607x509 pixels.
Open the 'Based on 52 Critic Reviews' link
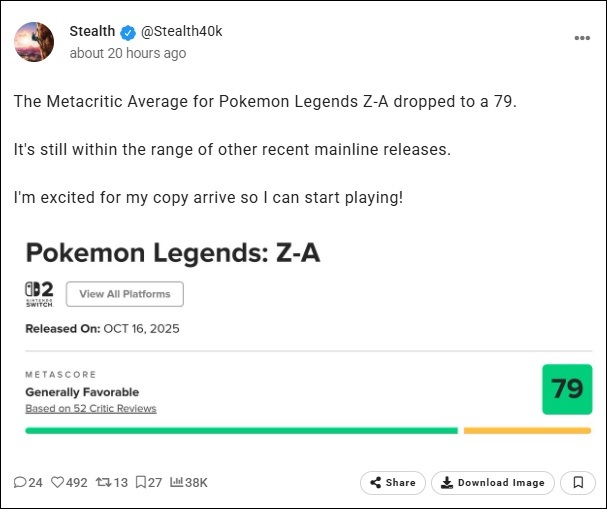coord(91,409)
